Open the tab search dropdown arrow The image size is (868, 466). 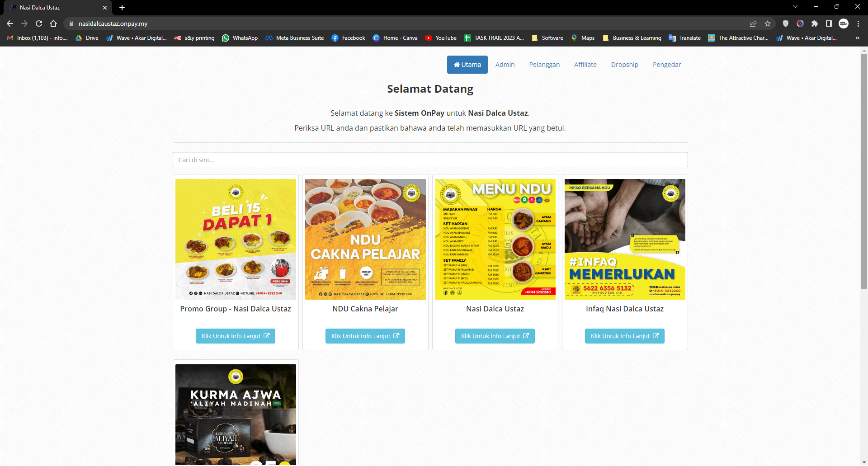coord(795,7)
